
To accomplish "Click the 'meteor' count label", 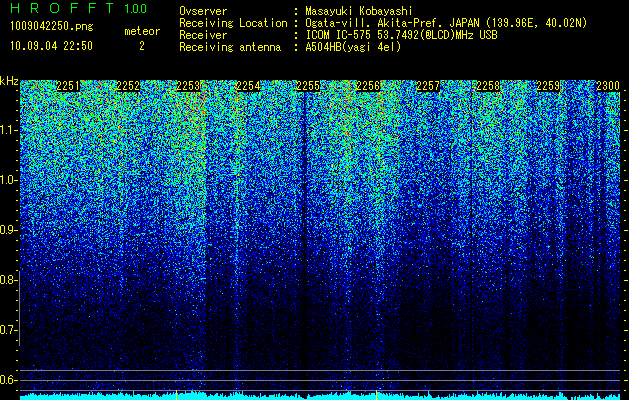I will point(142,31).
